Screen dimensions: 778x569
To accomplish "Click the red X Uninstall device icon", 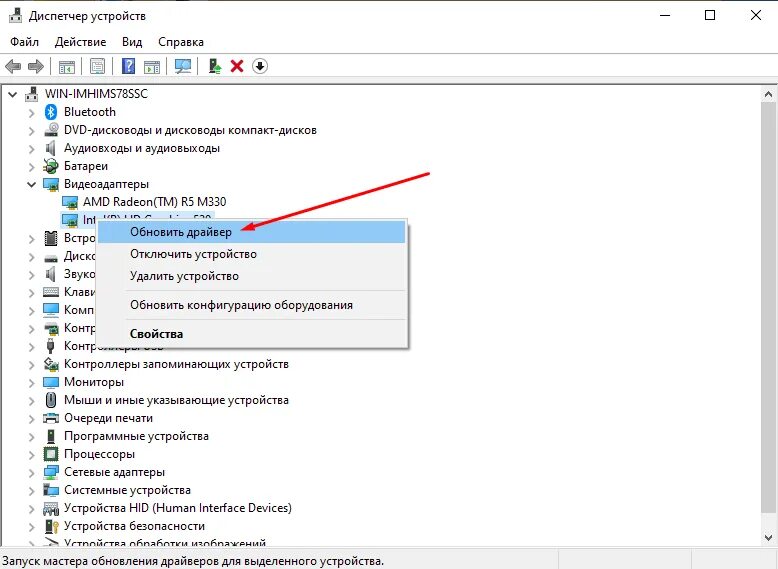I will (x=237, y=66).
